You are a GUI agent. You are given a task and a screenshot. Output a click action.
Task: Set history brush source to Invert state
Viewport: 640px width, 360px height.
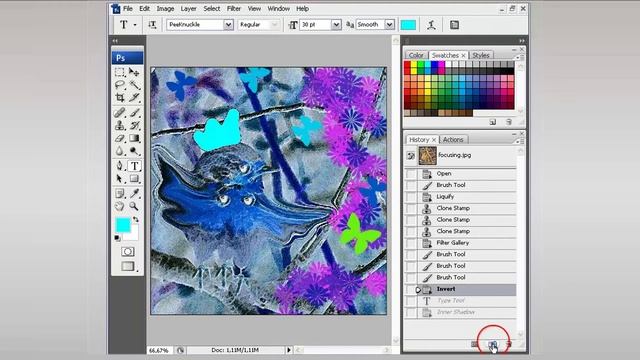411,289
